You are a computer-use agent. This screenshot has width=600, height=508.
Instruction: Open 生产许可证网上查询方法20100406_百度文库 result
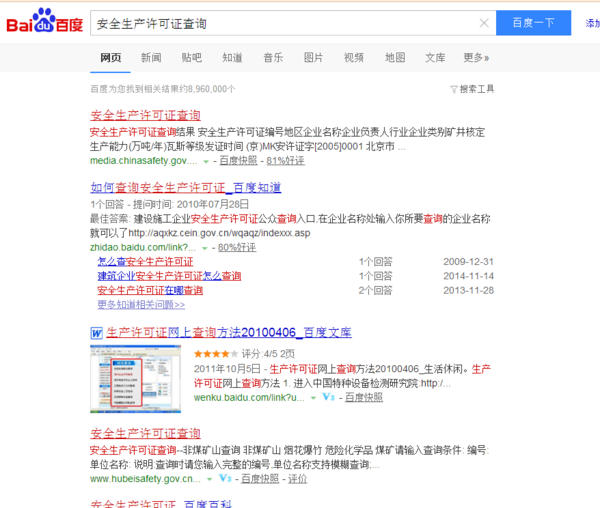[229, 332]
